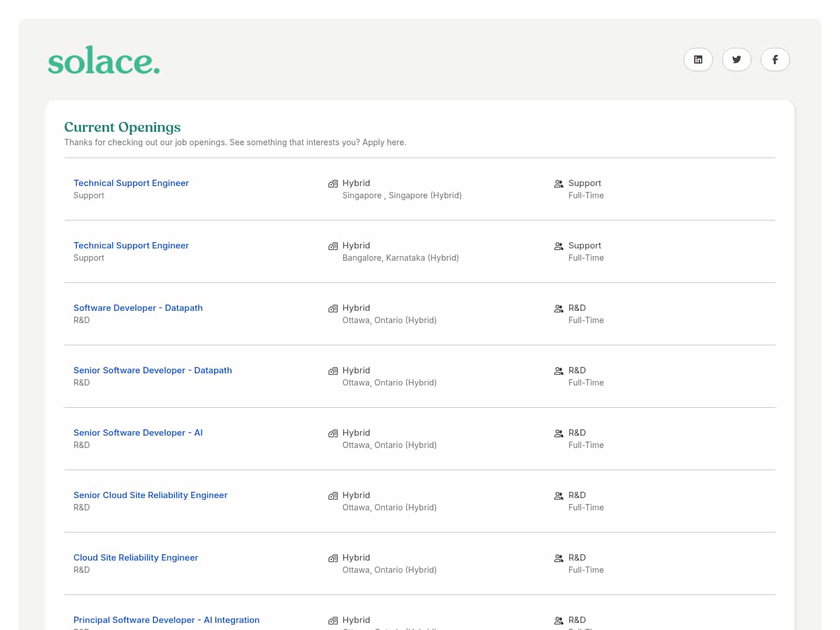The width and height of the screenshot is (840, 630).
Task: Click Support department label right of Bangalore row
Action: tap(584, 246)
